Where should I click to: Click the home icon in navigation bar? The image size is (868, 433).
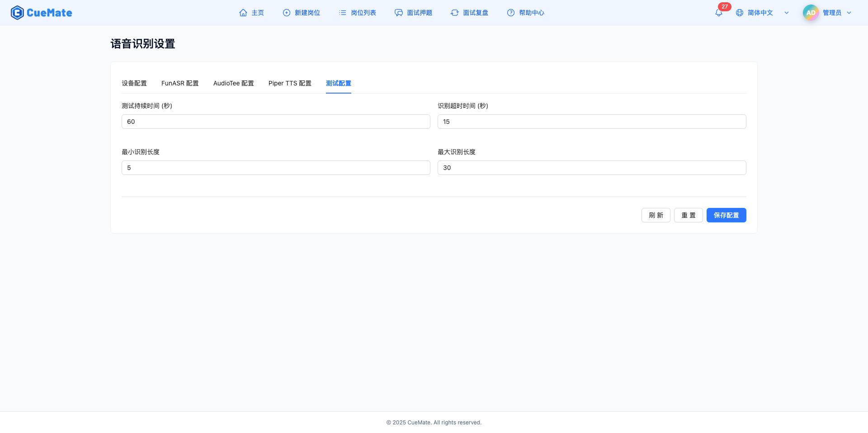click(x=243, y=13)
